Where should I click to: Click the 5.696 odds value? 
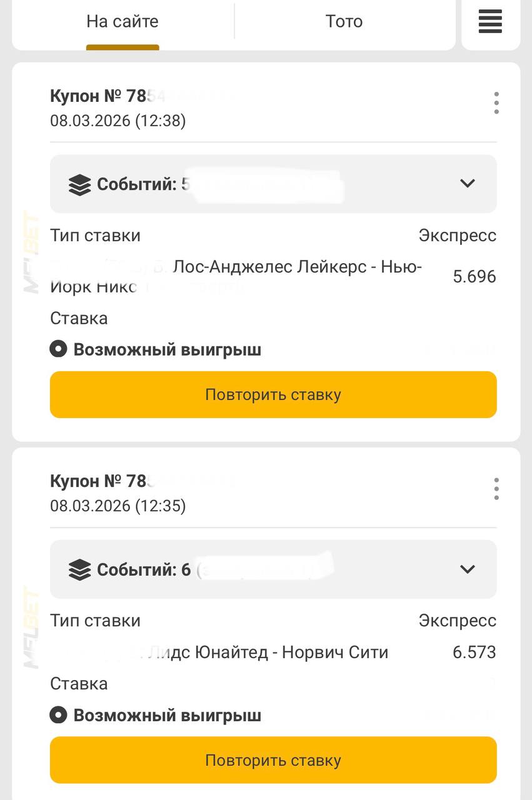474,276
